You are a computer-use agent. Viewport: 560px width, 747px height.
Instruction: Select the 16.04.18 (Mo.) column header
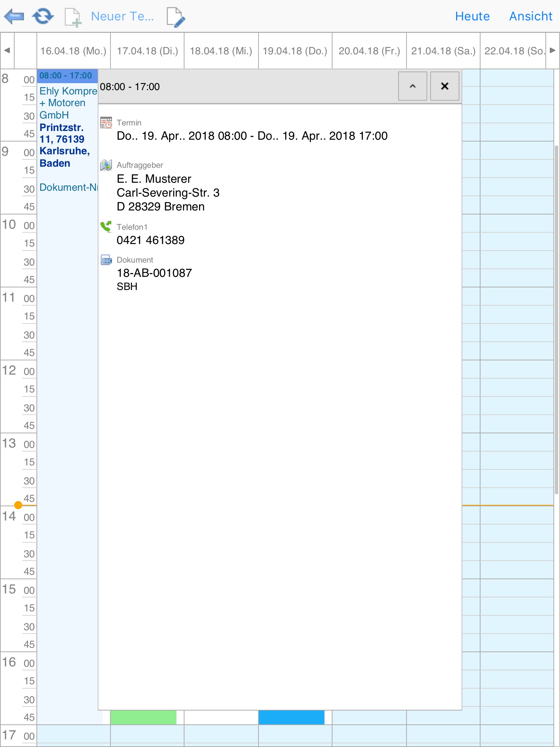coord(73,51)
